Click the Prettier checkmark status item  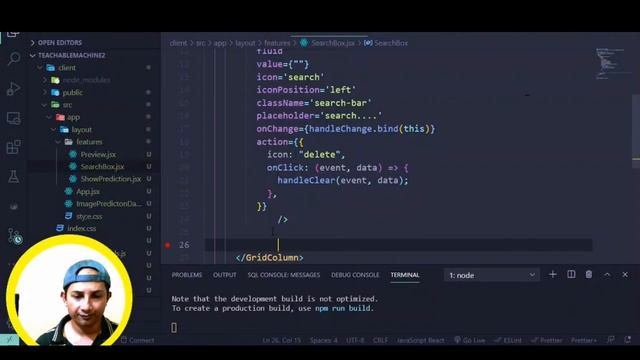click(x=546, y=340)
